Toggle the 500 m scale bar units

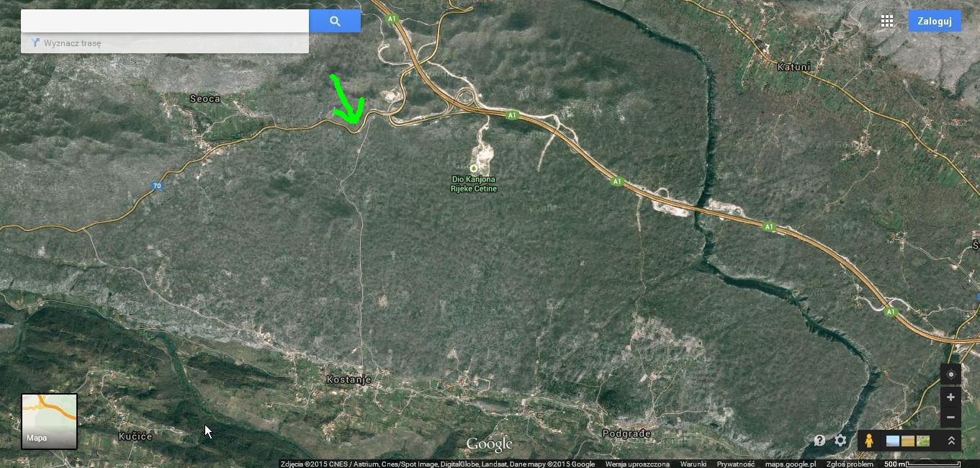(x=922, y=464)
